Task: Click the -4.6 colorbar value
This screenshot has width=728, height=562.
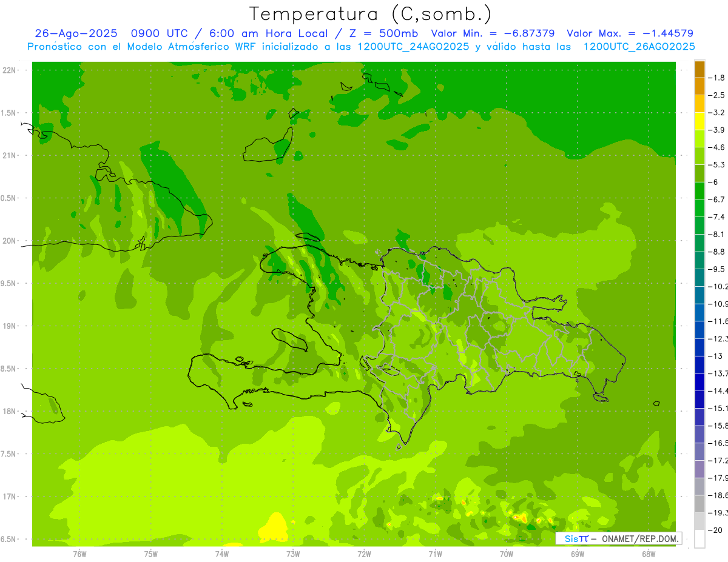Action: click(x=716, y=147)
